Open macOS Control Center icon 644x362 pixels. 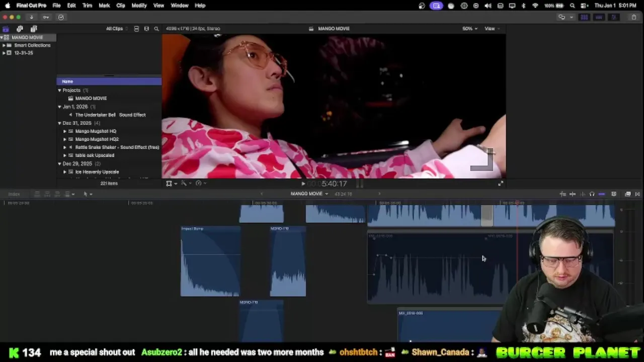coord(584,6)
